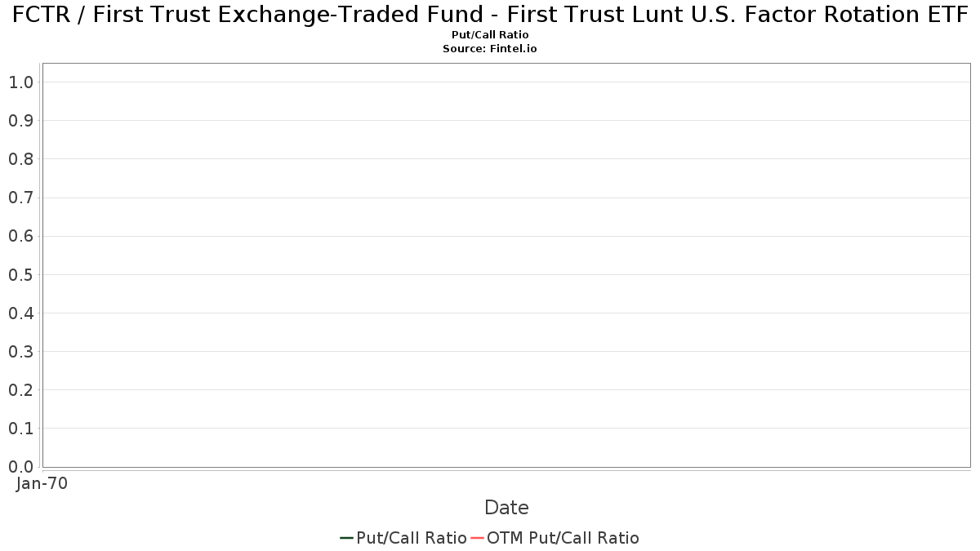980x551 pixels.
Task: Click the 0.7 y-axis label
Action: click(20, 198)
